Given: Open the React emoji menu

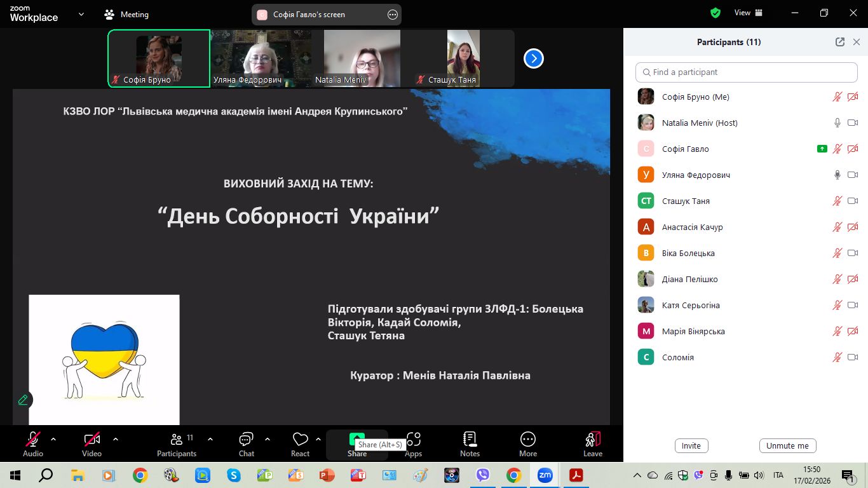Looking at the screenshot, I should coord(300,444).
